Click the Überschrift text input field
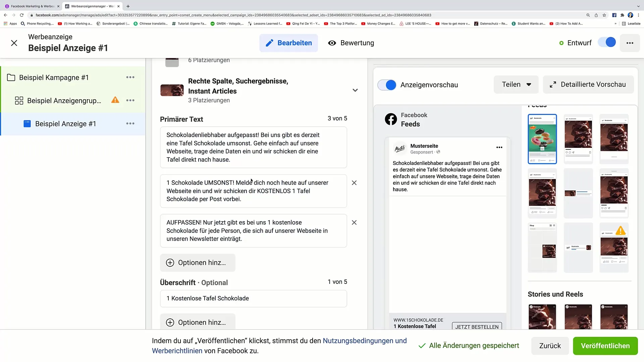 (254, 298)
